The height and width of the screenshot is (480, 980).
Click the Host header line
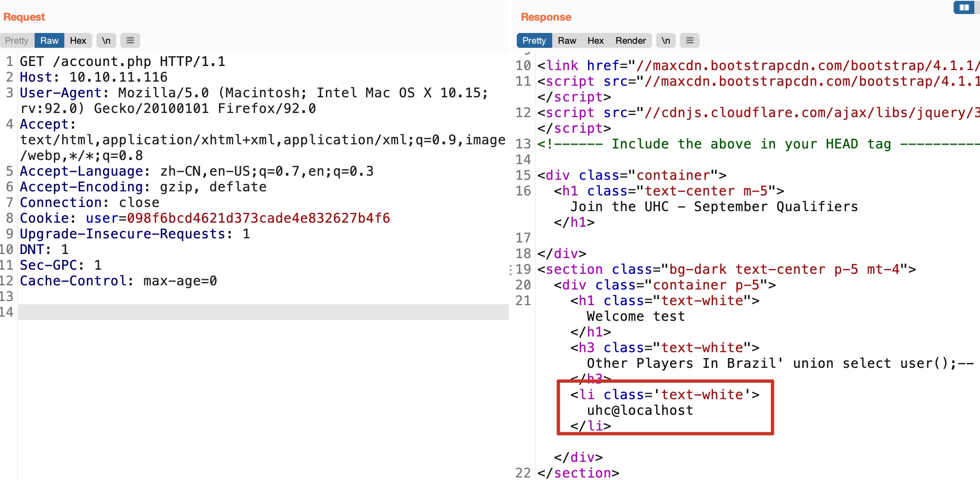click(x=94, y=77)
